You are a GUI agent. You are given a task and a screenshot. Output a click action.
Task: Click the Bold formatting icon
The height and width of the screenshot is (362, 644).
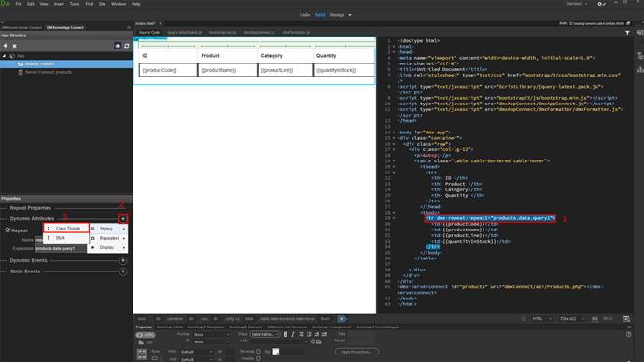tap(286, 335)
